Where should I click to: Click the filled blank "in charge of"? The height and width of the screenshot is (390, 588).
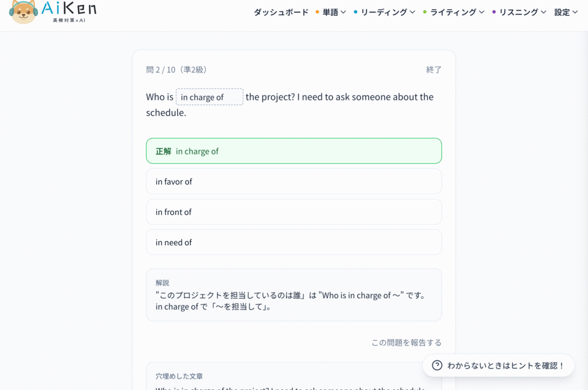pyautogui.click(x=209, y=97)
